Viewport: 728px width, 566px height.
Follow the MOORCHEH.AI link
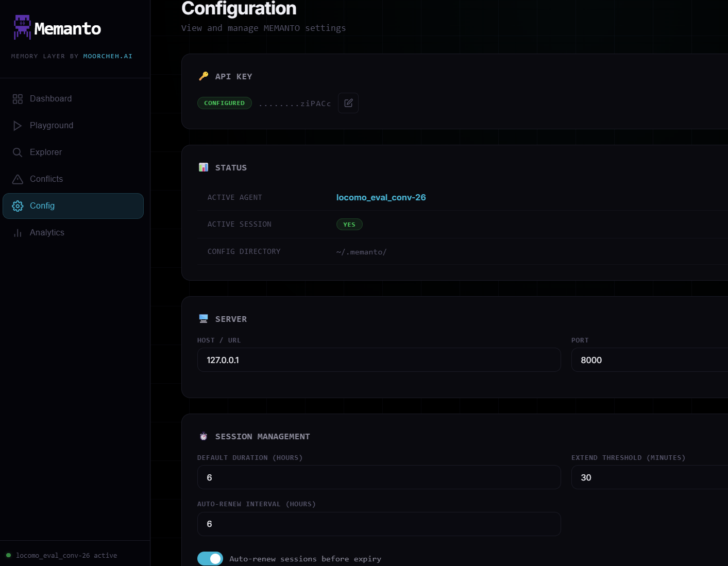(108, 56)
